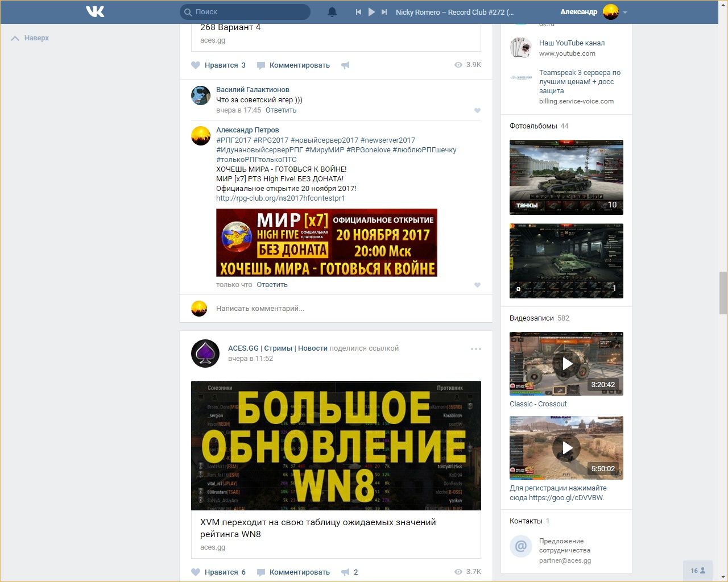Click the avatar beside the comment field
This screenshot has height=582, width=728.
click(x=199, y=309)
